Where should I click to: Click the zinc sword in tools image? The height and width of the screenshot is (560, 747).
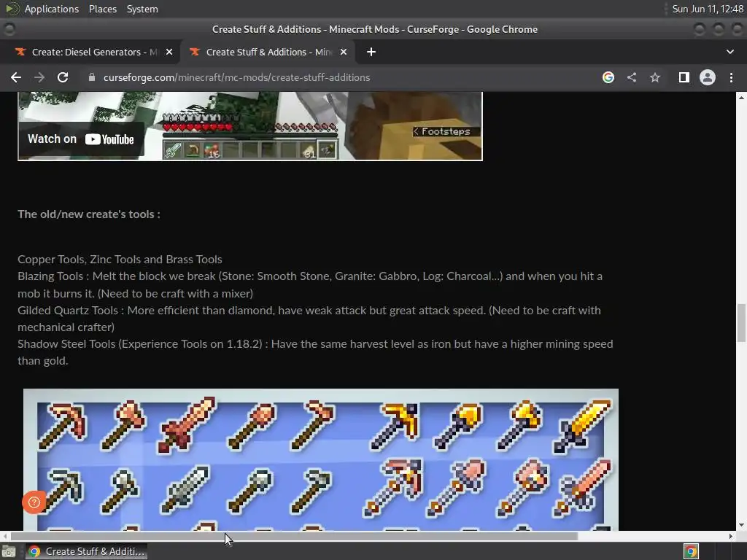coord(186,489)
